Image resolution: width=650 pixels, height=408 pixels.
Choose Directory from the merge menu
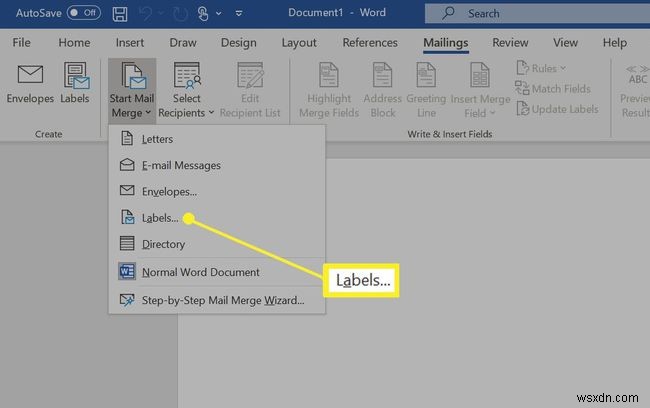[x=217, y=244]
